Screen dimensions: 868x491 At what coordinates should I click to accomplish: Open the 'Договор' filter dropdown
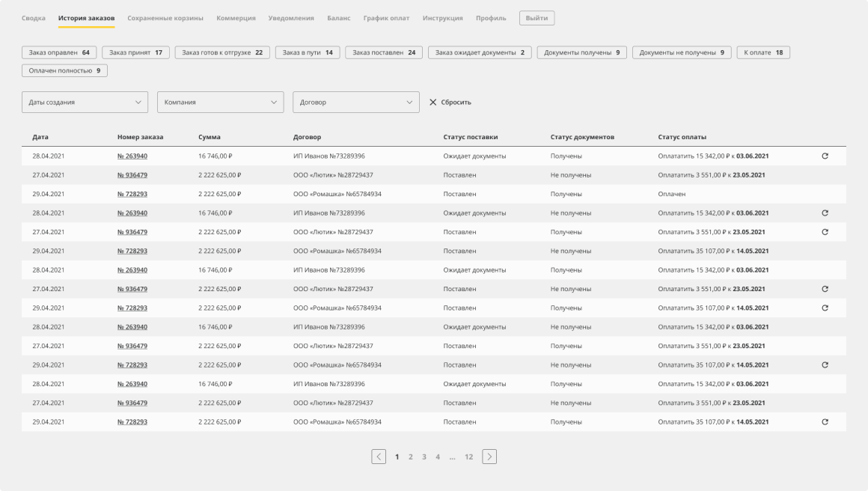coord(355,103)
